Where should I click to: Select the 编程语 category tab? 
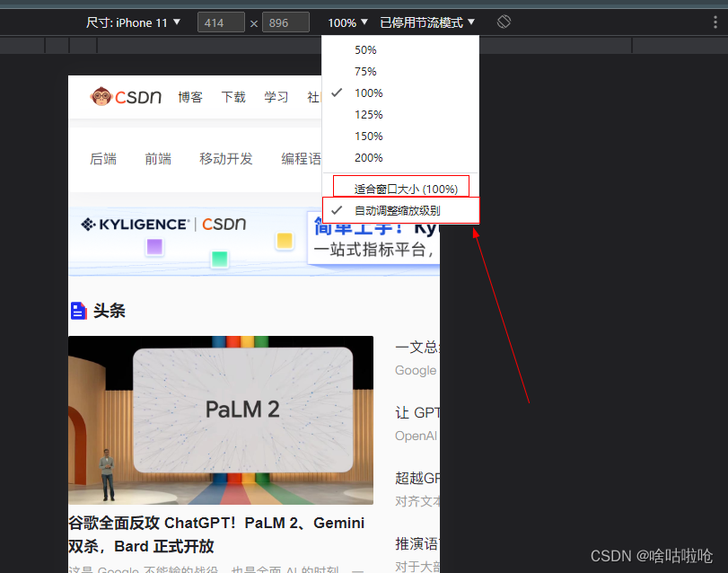[x=302, y=159]
